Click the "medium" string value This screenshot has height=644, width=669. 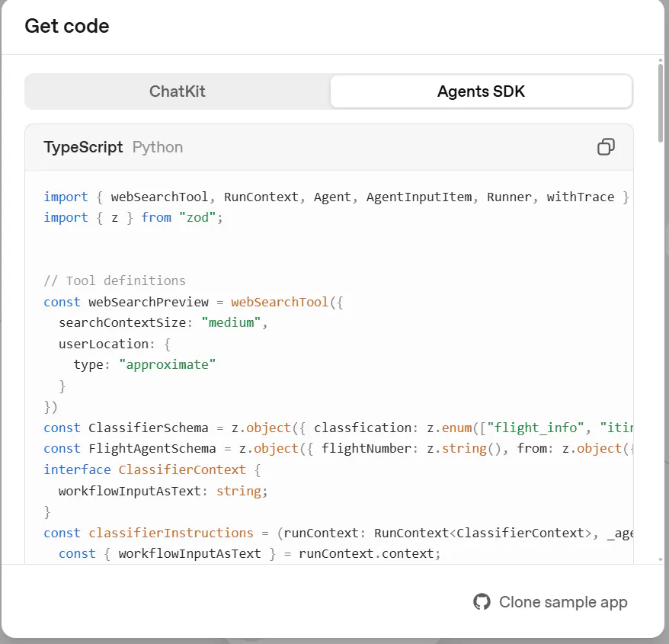tap(232, 322)
